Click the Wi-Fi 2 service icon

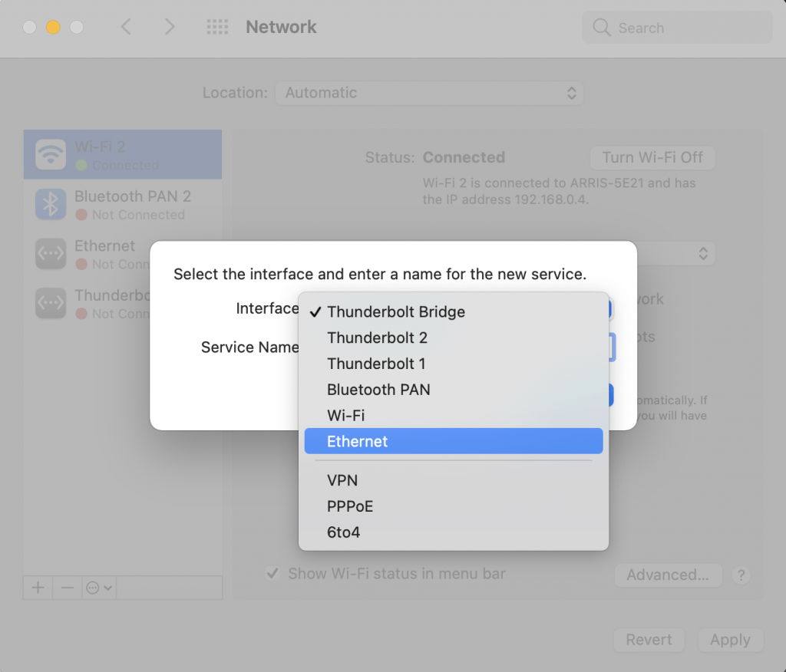[x=51, y=154]
